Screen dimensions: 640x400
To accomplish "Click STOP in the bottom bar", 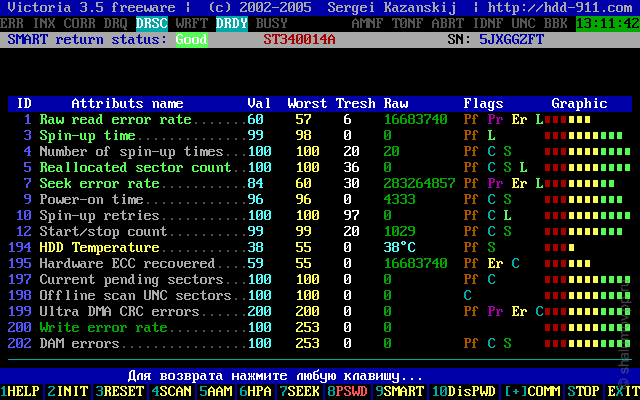I will pos(583,391).
